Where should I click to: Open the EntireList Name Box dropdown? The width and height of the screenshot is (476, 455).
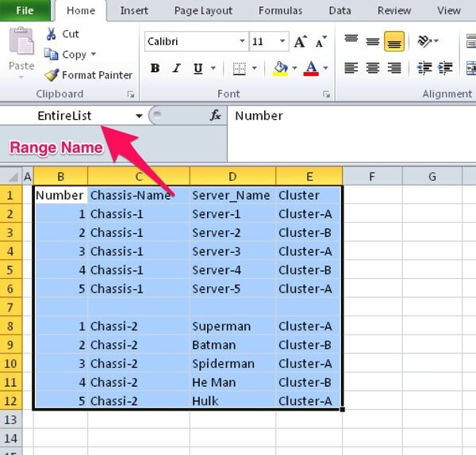(140, 116)
